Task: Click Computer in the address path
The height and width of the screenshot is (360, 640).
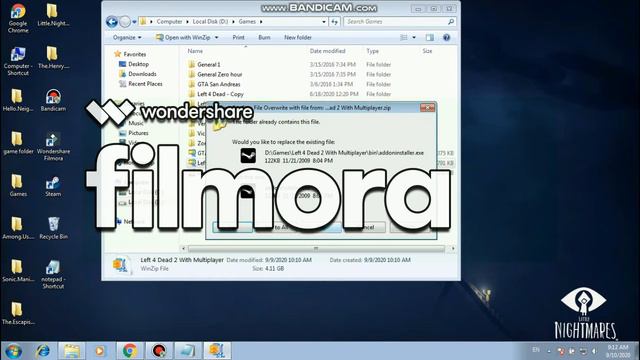Action: click(x=169, y=22)
